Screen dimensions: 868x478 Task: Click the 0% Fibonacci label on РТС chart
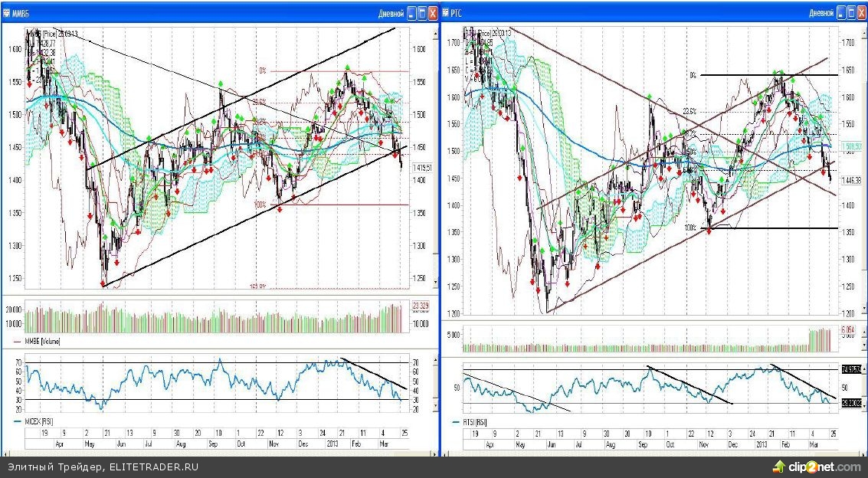tap(693, 75)
